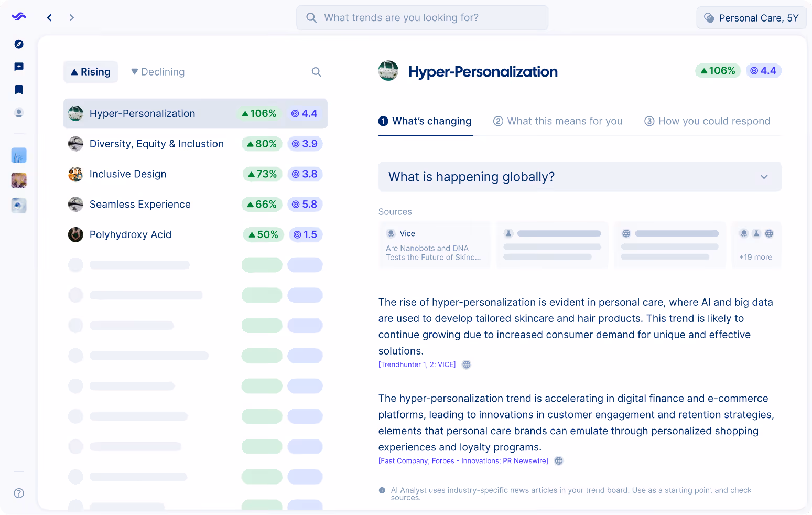Viewport: 812px width, 515px height.
Task: Click the search field for trends
Action: pos(422,18)
